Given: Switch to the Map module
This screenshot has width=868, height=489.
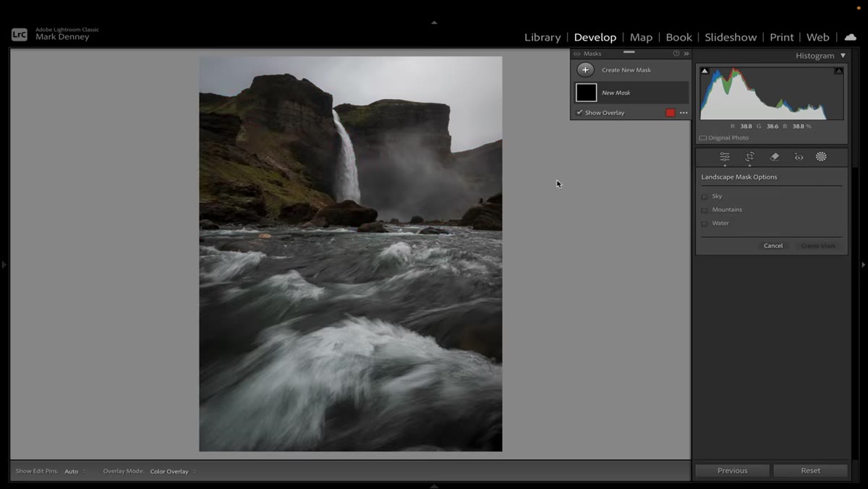Looking at the screenshot, I should [x=641, y=38].
